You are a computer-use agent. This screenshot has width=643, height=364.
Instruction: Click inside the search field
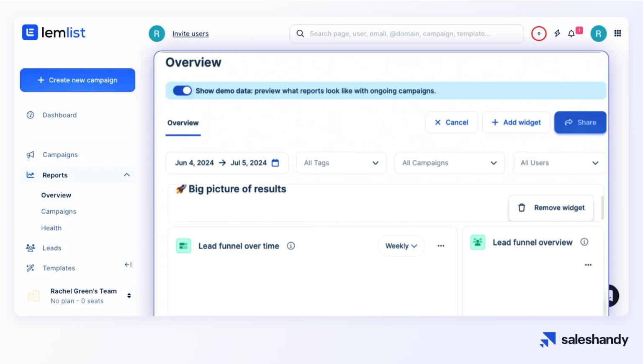point(406,33)
